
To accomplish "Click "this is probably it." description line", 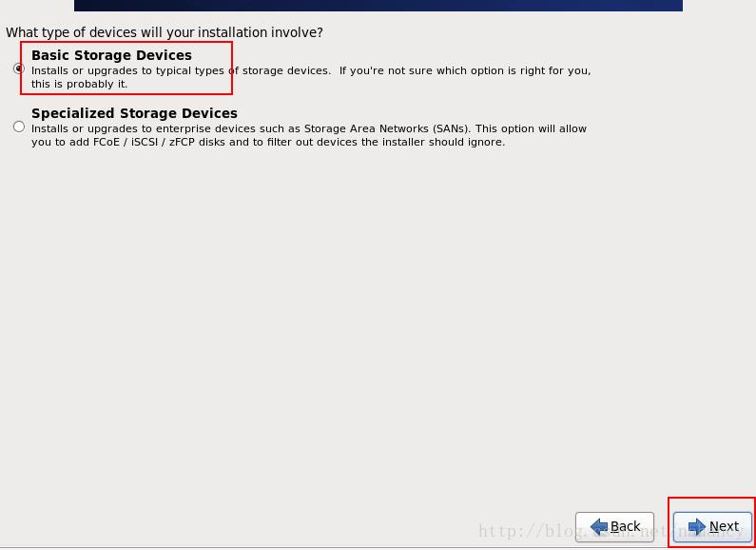I will (x=79, y=85).
